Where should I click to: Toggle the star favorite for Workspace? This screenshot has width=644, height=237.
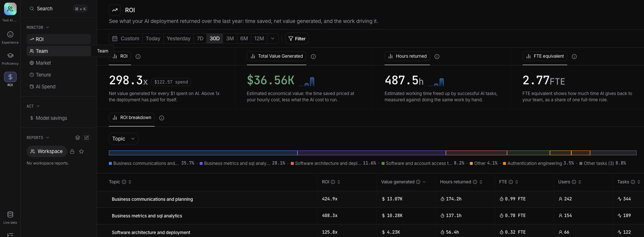[82, 152]
